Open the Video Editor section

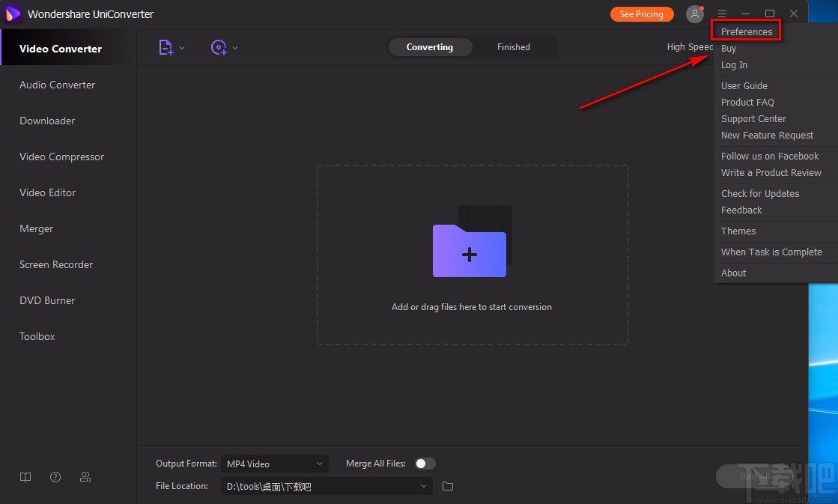48,192
